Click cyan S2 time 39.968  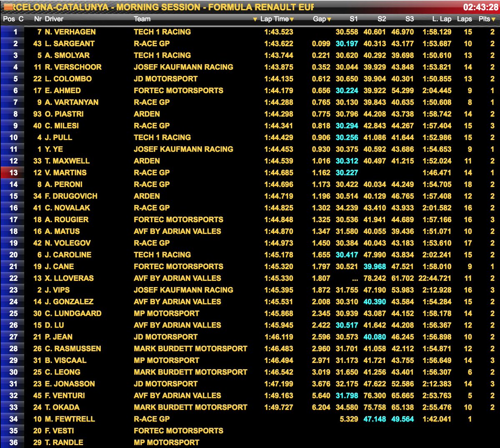pos(375,266)
